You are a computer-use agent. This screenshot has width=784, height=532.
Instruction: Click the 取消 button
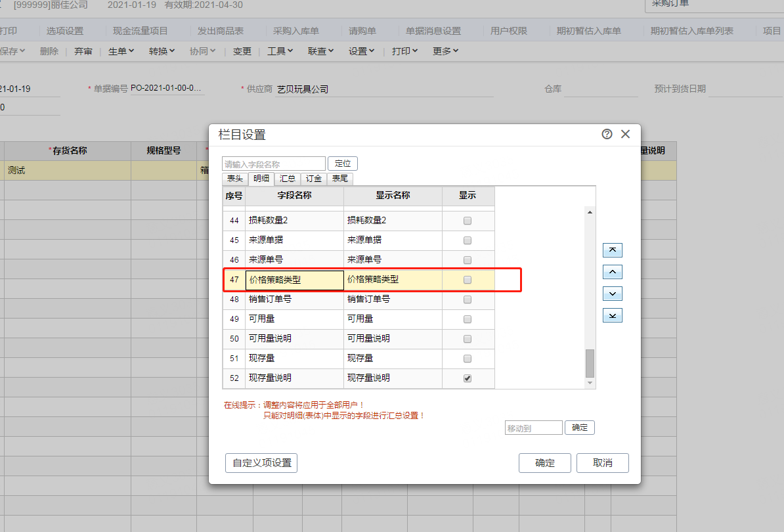pos(603,463)
